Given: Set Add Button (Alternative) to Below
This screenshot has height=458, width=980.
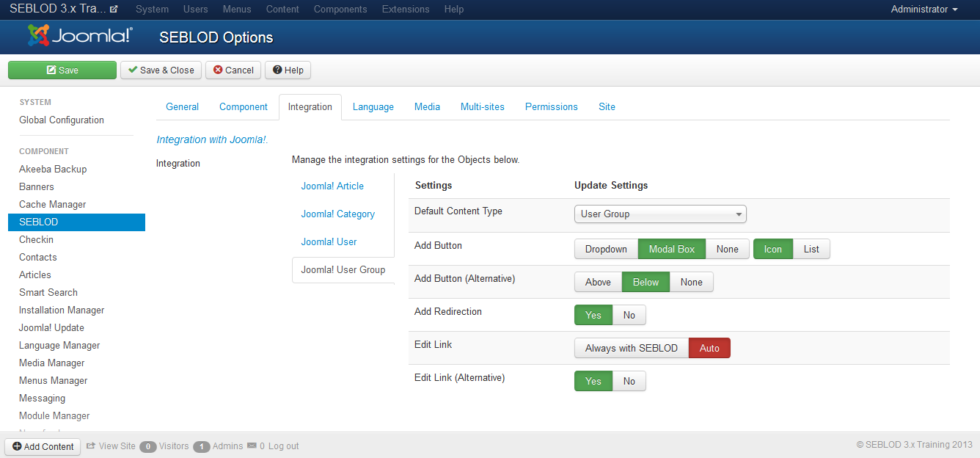Looking at the screenshot, I should 646,282.
